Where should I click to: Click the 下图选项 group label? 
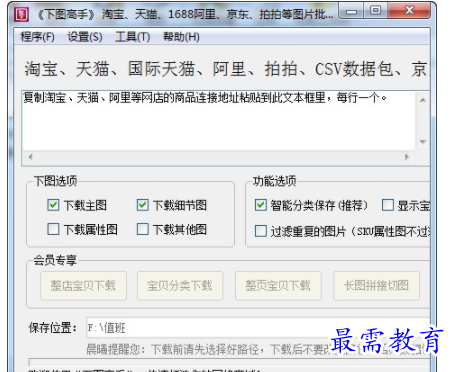click(x=56, y=181)
